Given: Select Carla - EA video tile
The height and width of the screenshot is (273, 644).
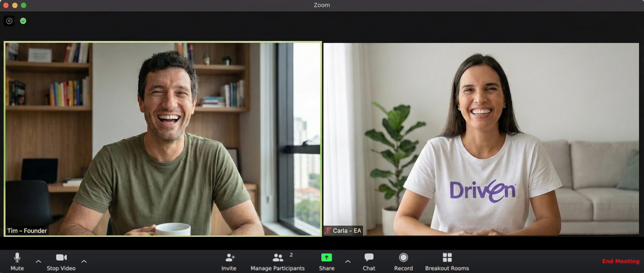Looking at the screenshot, I should click(x=481, y=139).
